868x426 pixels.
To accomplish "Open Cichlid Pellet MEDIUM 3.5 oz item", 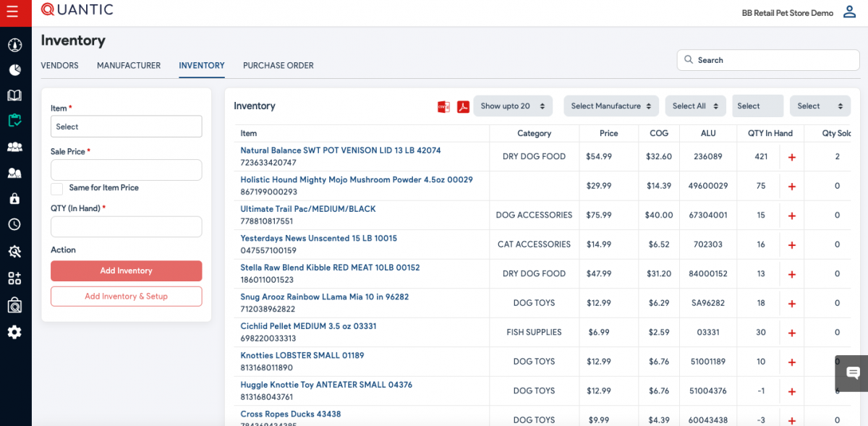I will 309,326.
